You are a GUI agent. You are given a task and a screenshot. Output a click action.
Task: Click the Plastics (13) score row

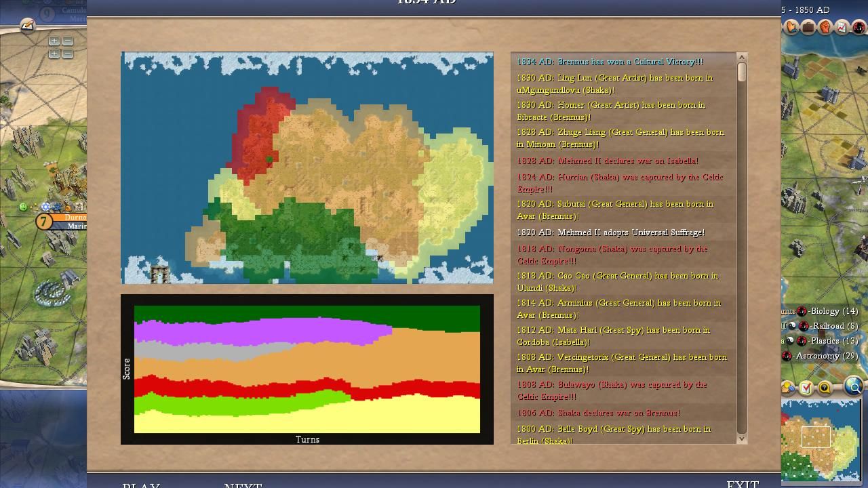(x=821, y=341)
